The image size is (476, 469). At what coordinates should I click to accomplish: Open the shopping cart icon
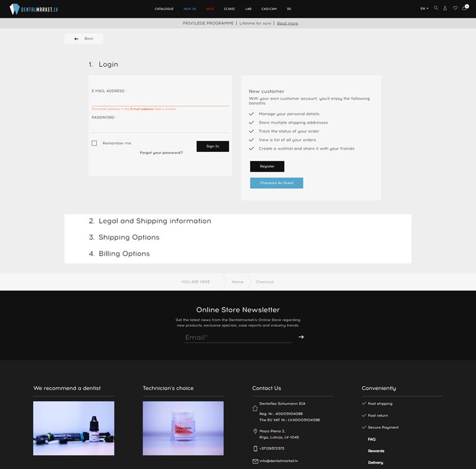click(465, 8)
